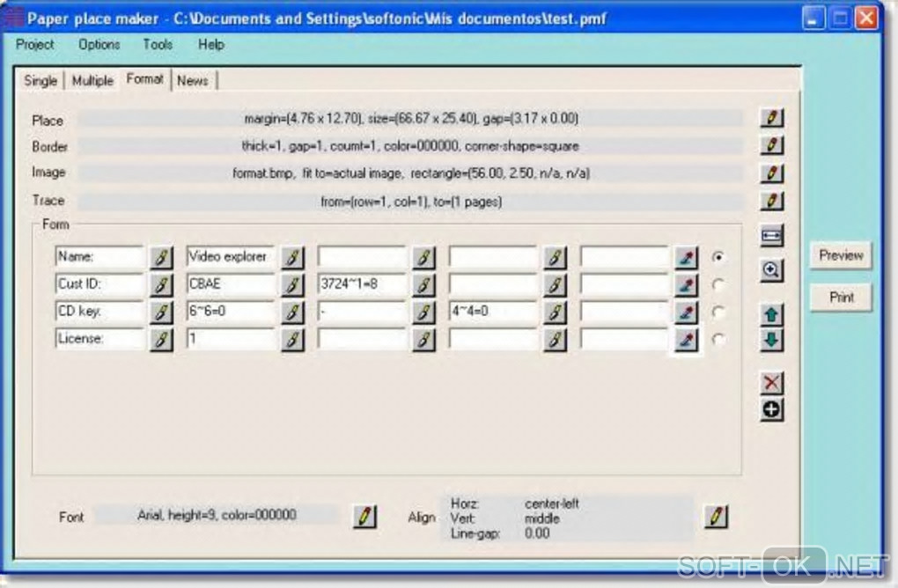Click color pen icon in Name row

[x=687, y=258]
